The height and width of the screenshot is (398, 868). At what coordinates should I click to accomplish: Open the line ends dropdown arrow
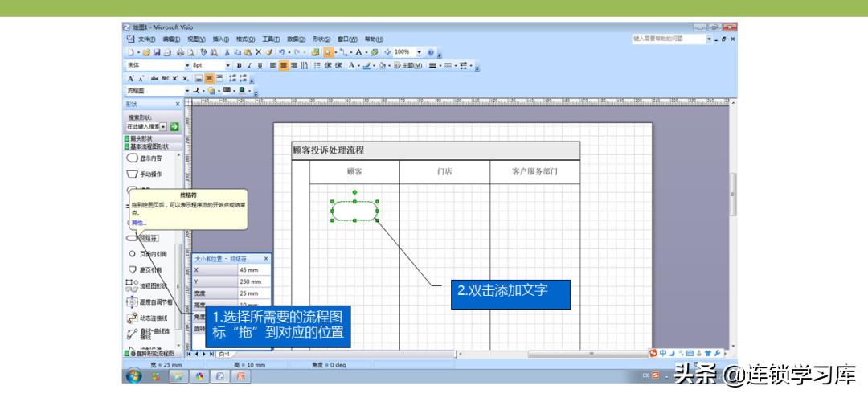click(x=471, y=65)
